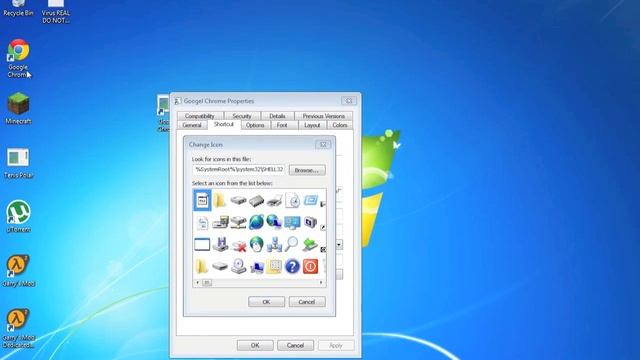
Task: Click the icon file path field
Action: 238,169
